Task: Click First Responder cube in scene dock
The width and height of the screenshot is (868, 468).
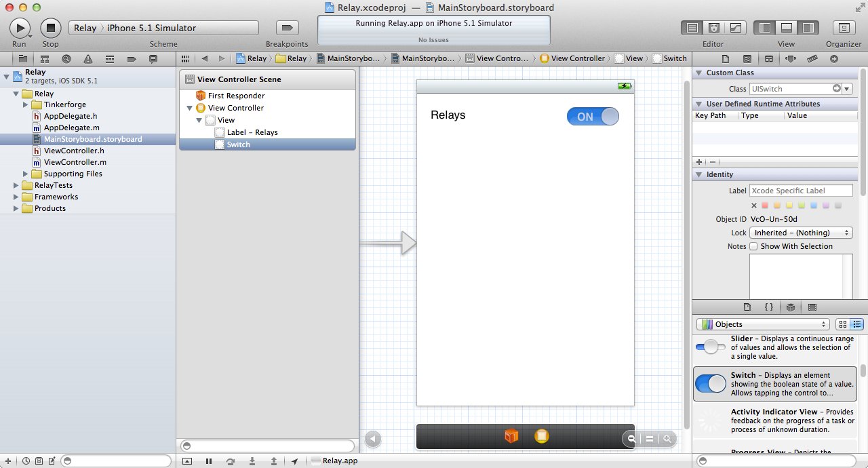Action: pos(511,436)
